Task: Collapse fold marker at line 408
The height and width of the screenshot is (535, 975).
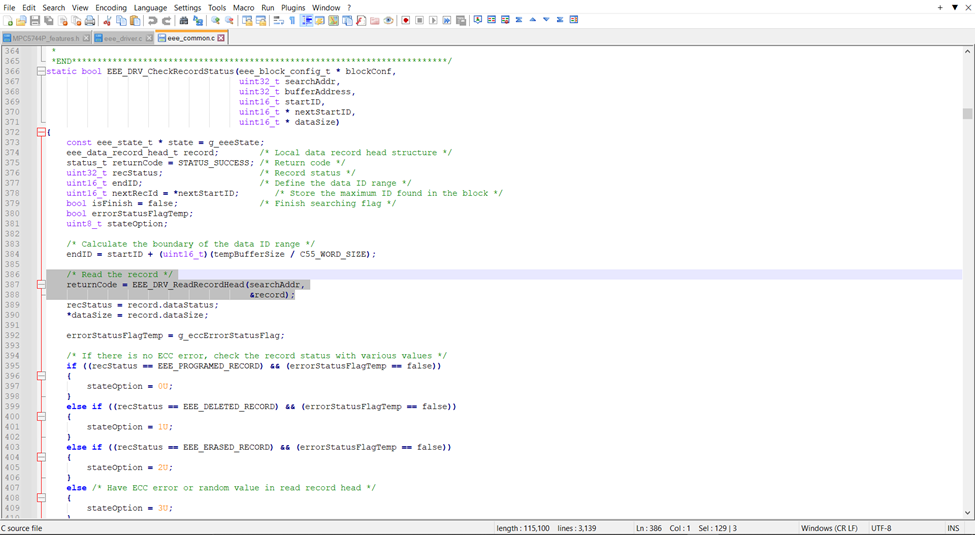Action: (x=41, y=498)
